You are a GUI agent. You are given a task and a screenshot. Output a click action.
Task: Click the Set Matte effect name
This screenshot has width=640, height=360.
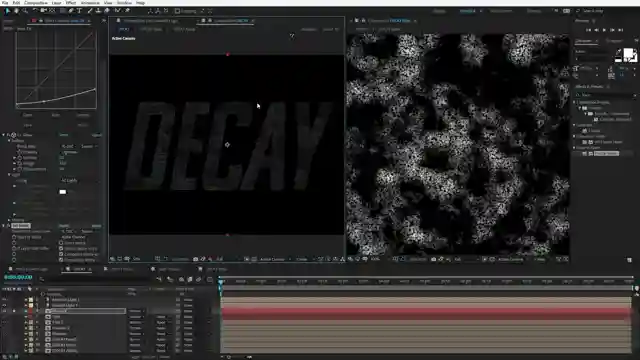21,226
